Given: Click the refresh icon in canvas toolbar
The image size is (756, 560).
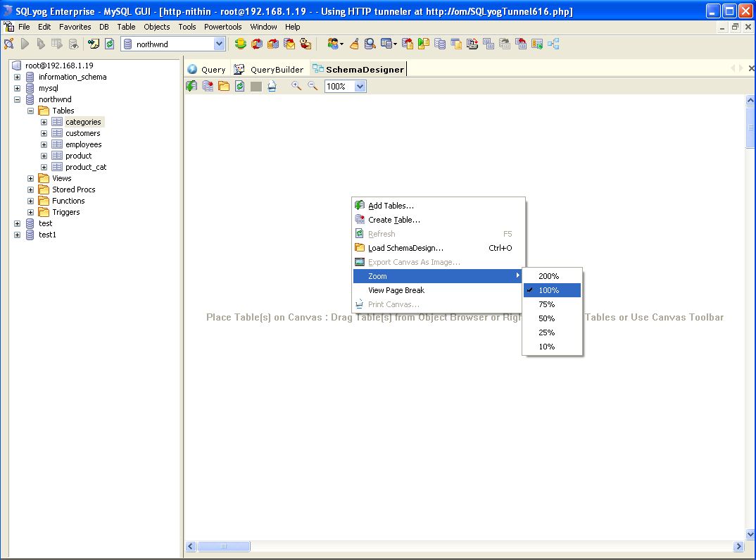Looking at the screenshot, I should [x=239, y=87].
